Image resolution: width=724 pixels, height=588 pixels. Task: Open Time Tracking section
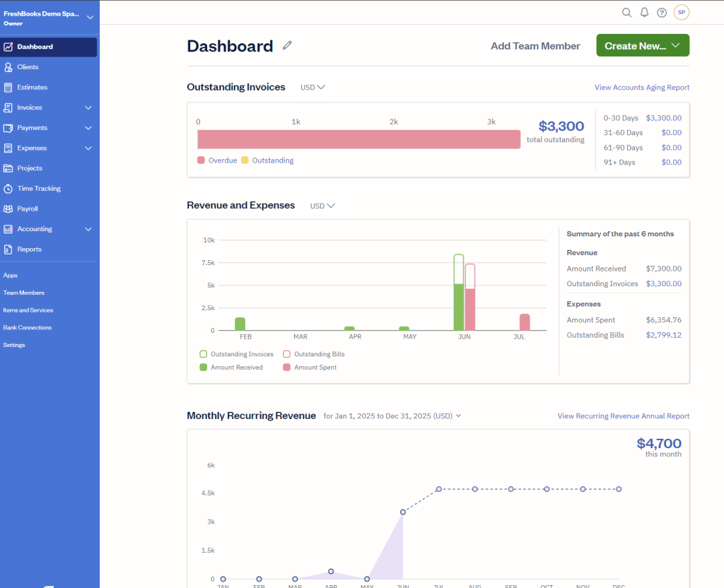coord(39,188)
